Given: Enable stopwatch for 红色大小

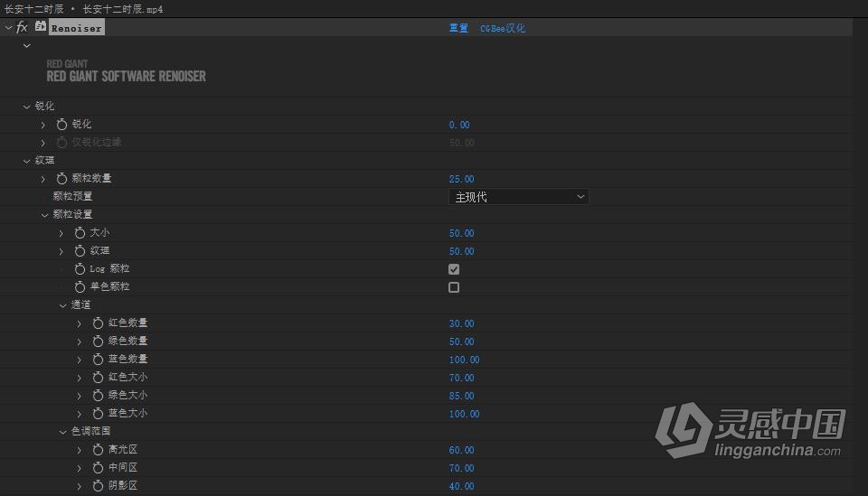Looking at the screenshot, I should point(98,377).
